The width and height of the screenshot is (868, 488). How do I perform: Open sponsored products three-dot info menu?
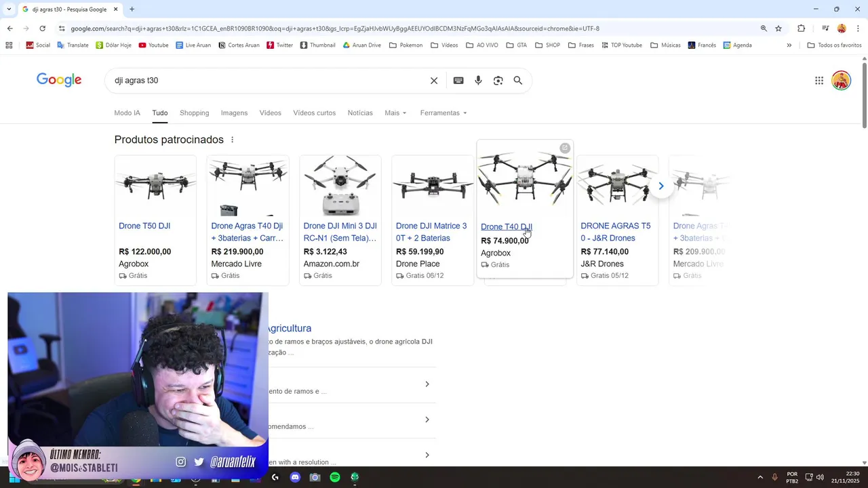(232, 140)
